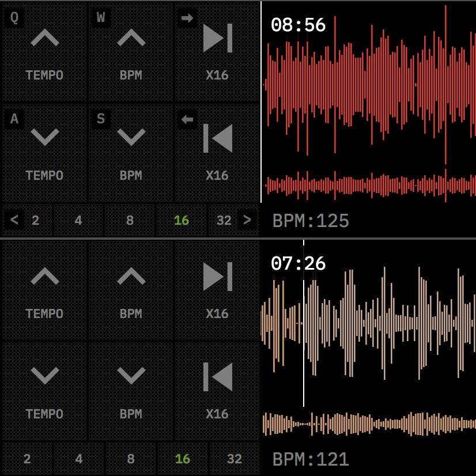476x476 pixels.
Task: Click the white playhead on bottom deck waveform
Action: click(x=304, y=323)
